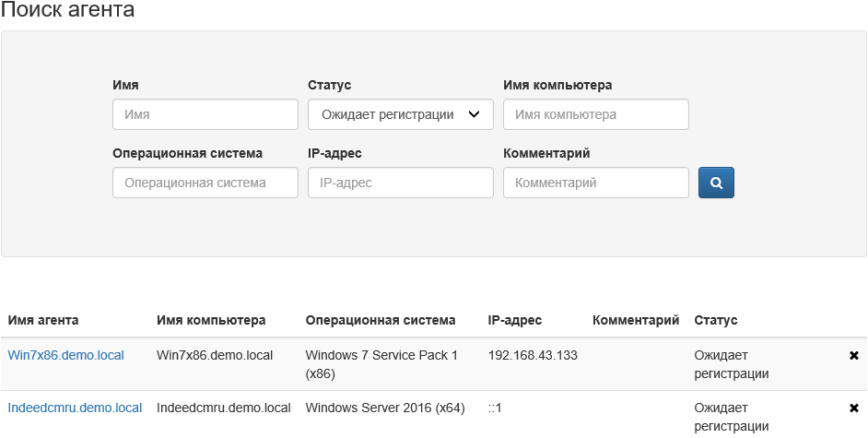
Task: Select the Операционная система input field
Action: [205, 183]
